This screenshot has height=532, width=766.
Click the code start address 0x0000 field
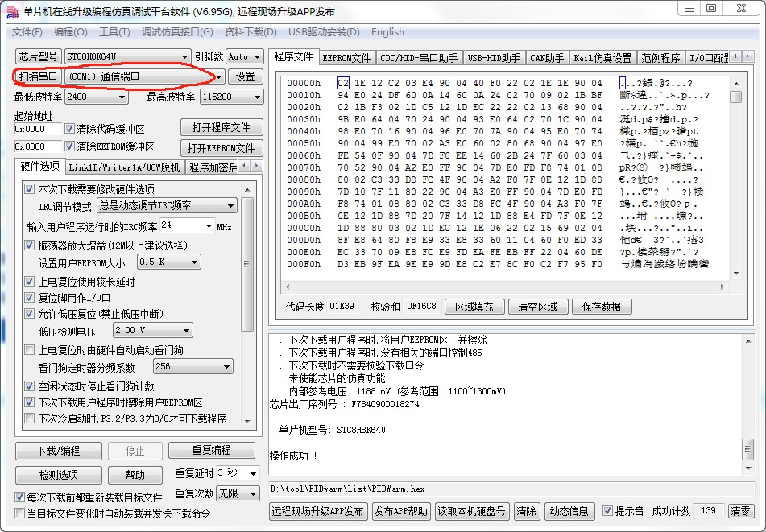point(38,129)
